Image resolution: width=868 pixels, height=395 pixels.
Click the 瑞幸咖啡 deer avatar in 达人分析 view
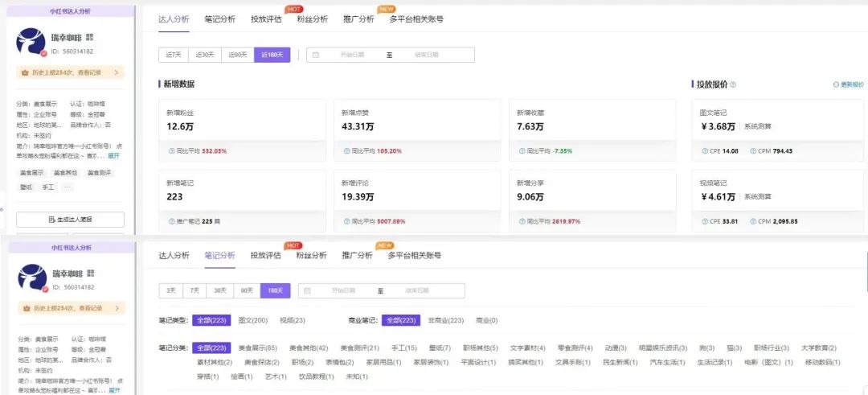pyautogui.click(x=31, y=42)
